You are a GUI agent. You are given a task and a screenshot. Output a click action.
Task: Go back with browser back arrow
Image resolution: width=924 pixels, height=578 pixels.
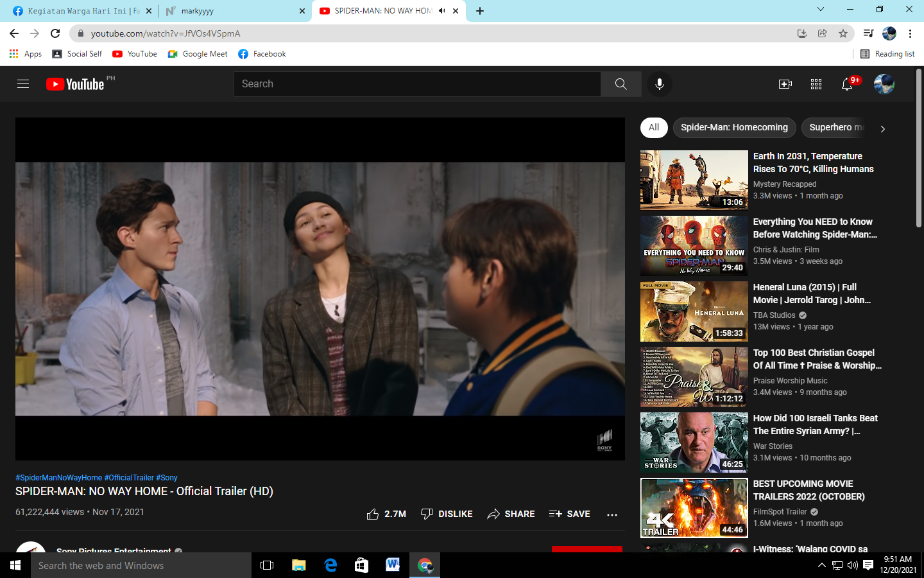(14, 33)
